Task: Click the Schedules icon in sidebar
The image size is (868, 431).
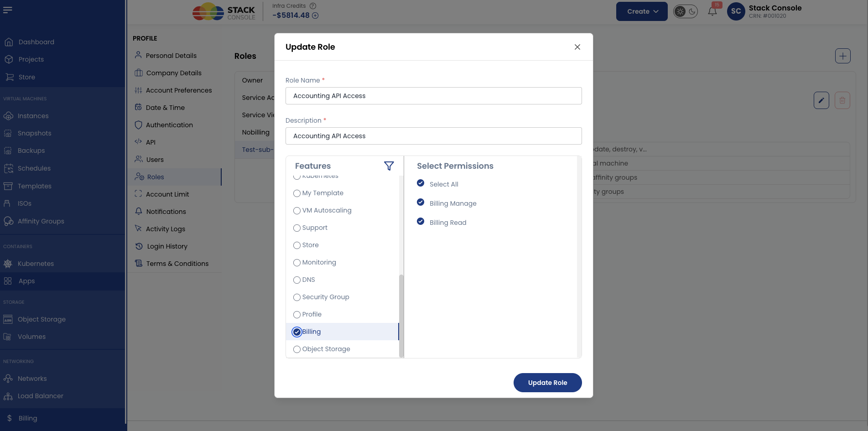Action: click(x=8, y=168)
